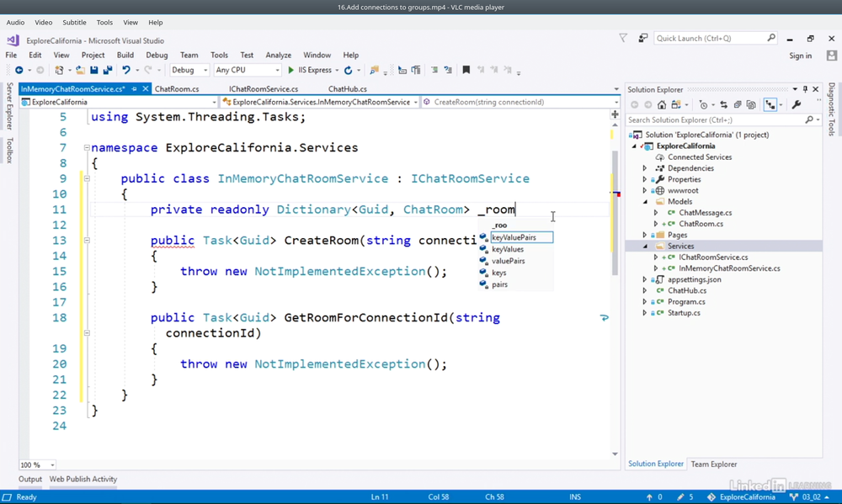Click the browser refresh icon beside IIS Express
The width and height of the screenshot is (842, 504).
348,70
